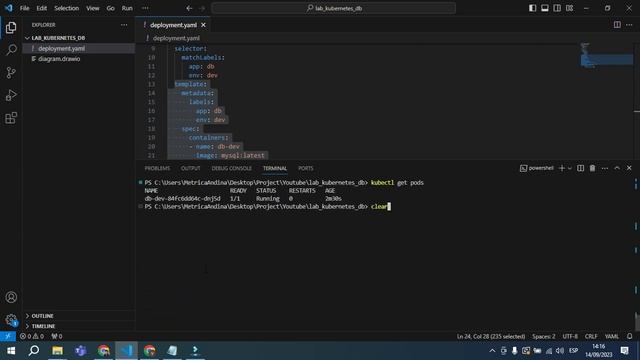Image resolution: width=640 pixels, height=360 pixels.
Task: Click the terminal prompt line with clear
Action: tap(267, 207)
